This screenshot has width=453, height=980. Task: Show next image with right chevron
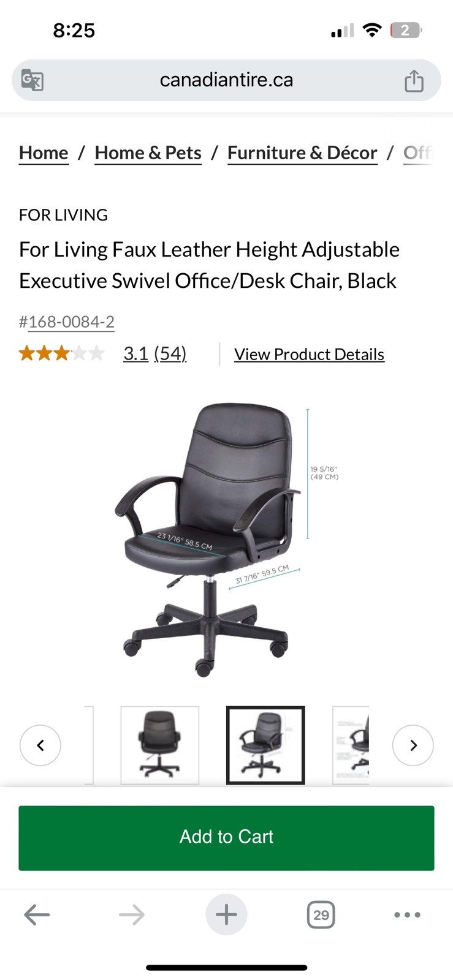(x=413, y=745)
